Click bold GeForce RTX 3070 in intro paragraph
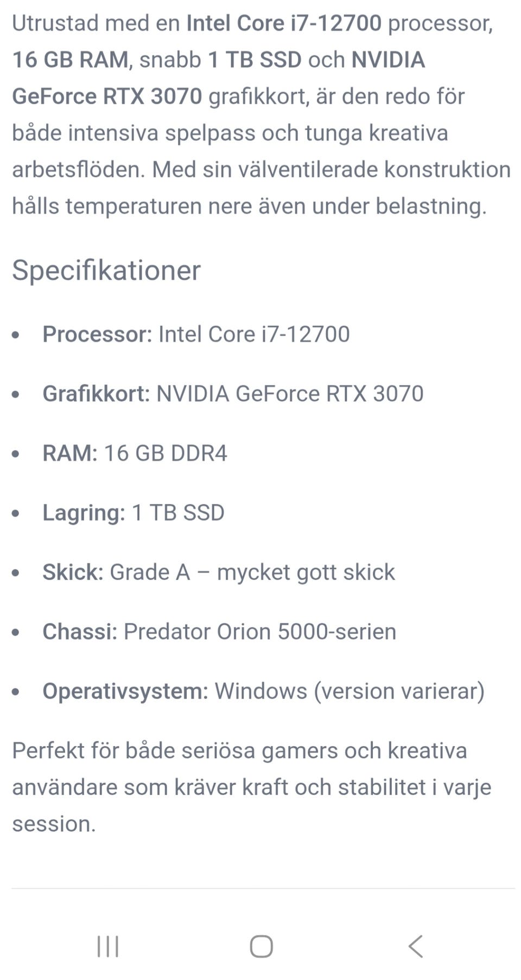The width and height of the screenshot is (521, 980). pyautogui.click(x=107, y=97)
